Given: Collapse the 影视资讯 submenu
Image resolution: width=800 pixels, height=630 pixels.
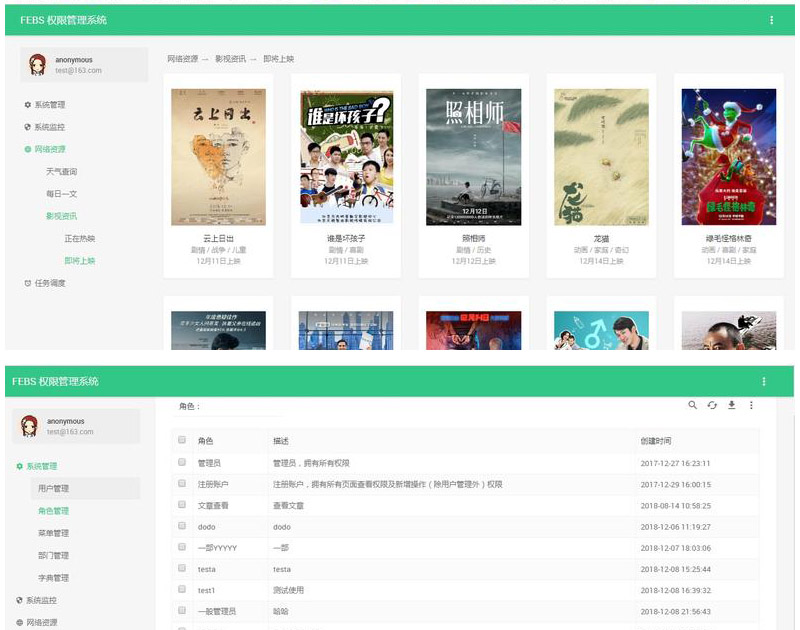Looking at the screenshot, I should click(x=61, y=216).
